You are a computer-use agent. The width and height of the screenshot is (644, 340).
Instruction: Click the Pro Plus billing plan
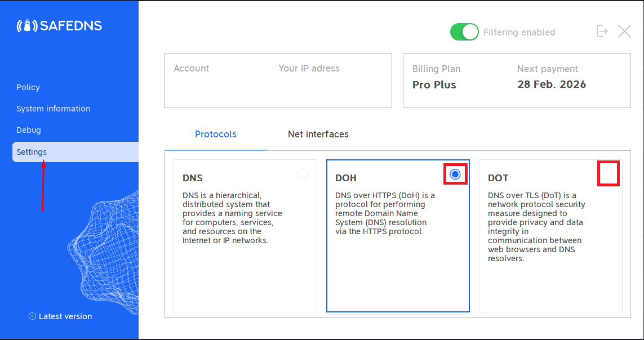coord(434,85)
